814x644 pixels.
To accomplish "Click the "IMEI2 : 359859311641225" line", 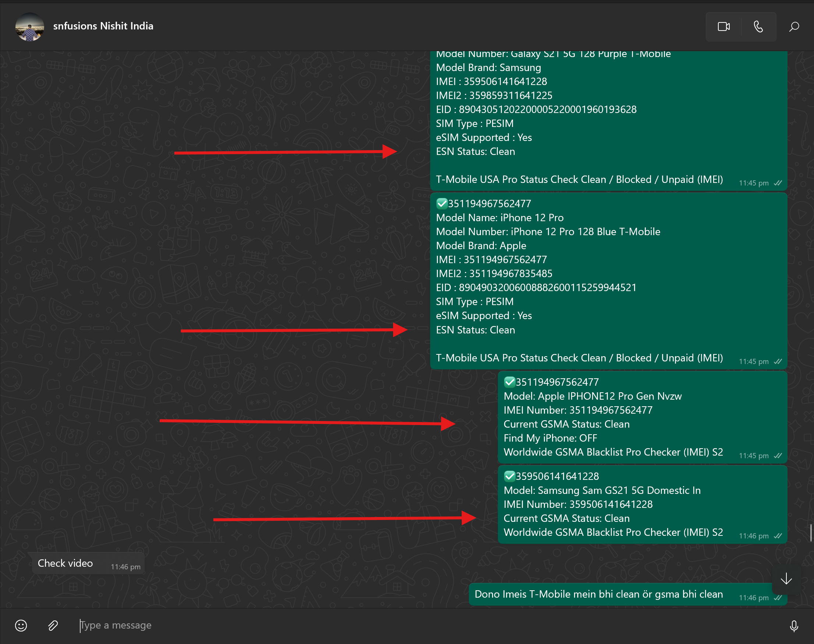I will [494, 95].
